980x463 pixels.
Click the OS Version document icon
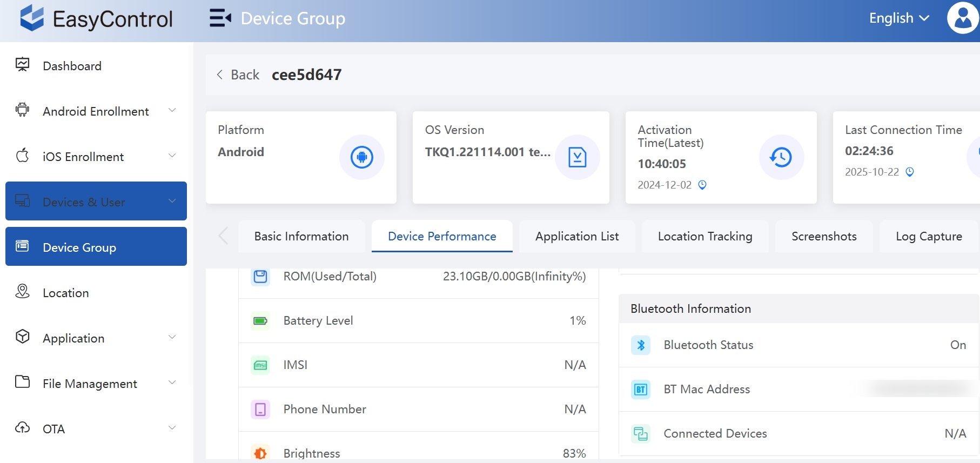(577, 157)
